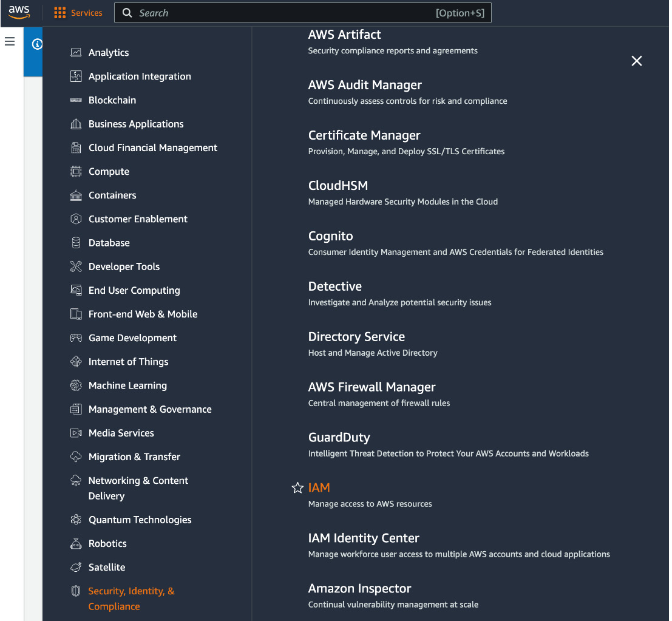Click the blue info circle icon

click(x=37, y=44)
